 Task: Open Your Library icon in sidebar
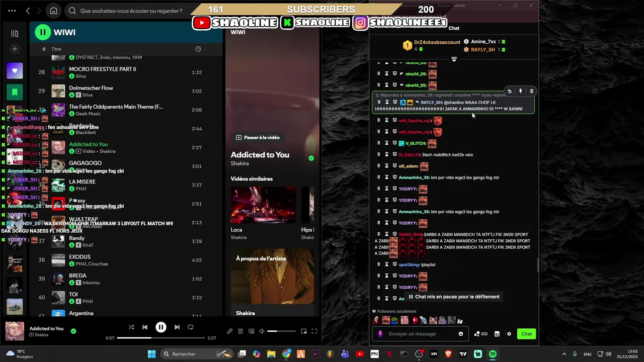coord(15,33)
